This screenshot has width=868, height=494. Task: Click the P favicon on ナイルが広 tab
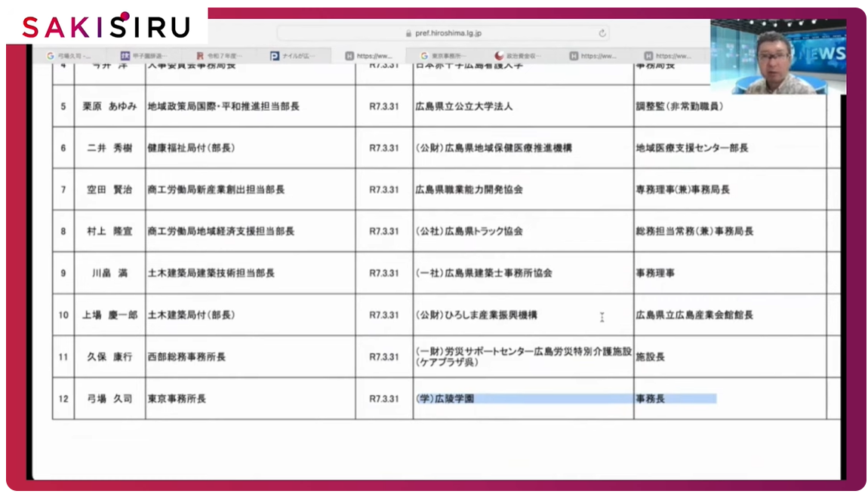pos(275,56)
